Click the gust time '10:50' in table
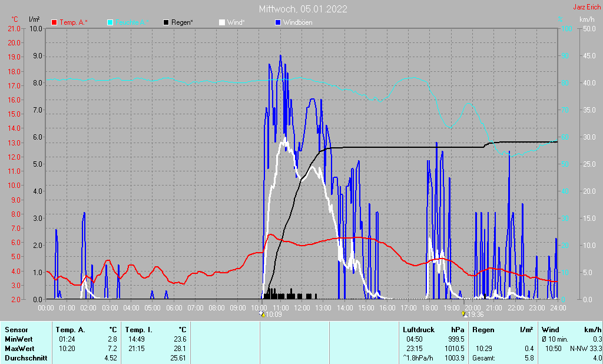 (x=553, y=349)
